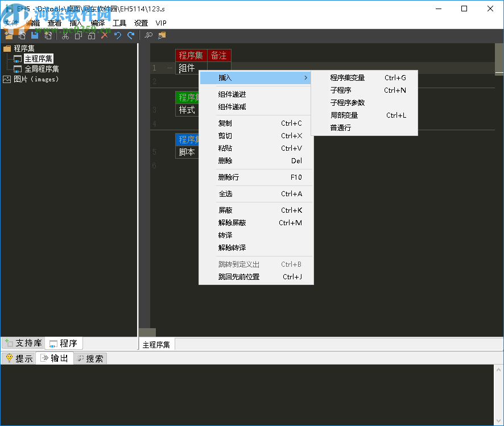Click the 主程序集 editor tab

156,345
